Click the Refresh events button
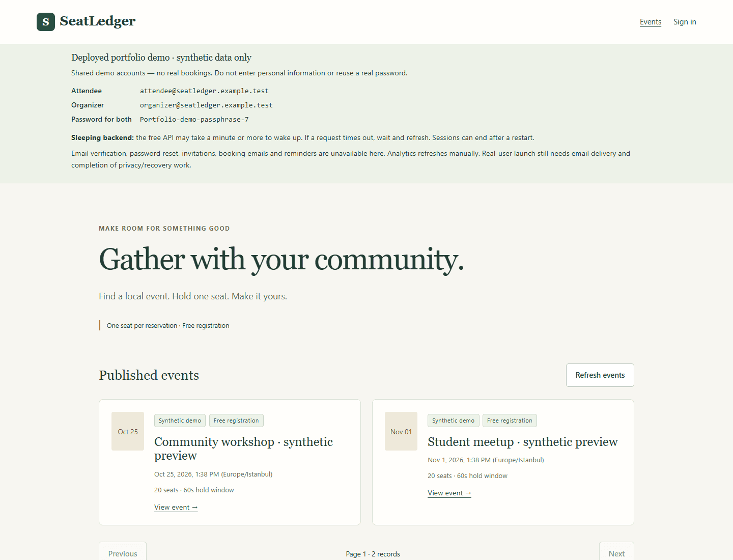Screen dimensions: 733x560 (600, 375)
